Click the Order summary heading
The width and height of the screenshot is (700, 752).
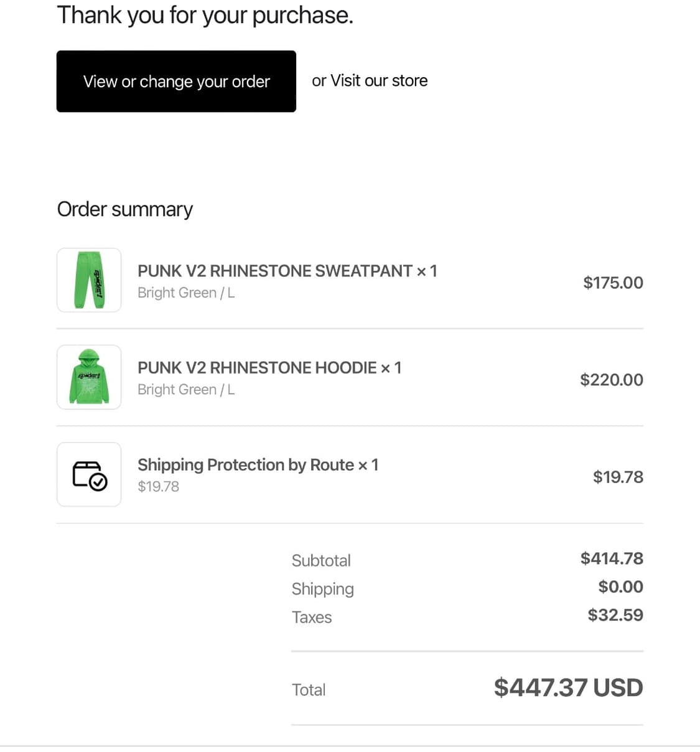coord(125,209)
